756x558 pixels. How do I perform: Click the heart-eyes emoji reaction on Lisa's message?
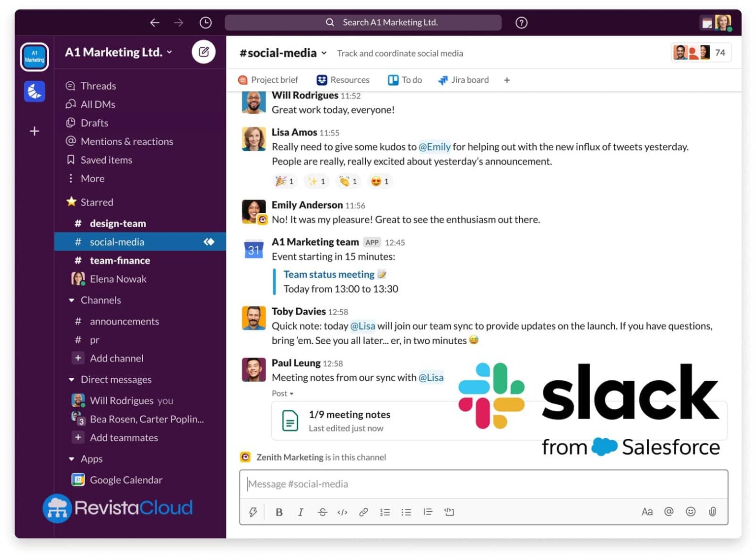379,181
